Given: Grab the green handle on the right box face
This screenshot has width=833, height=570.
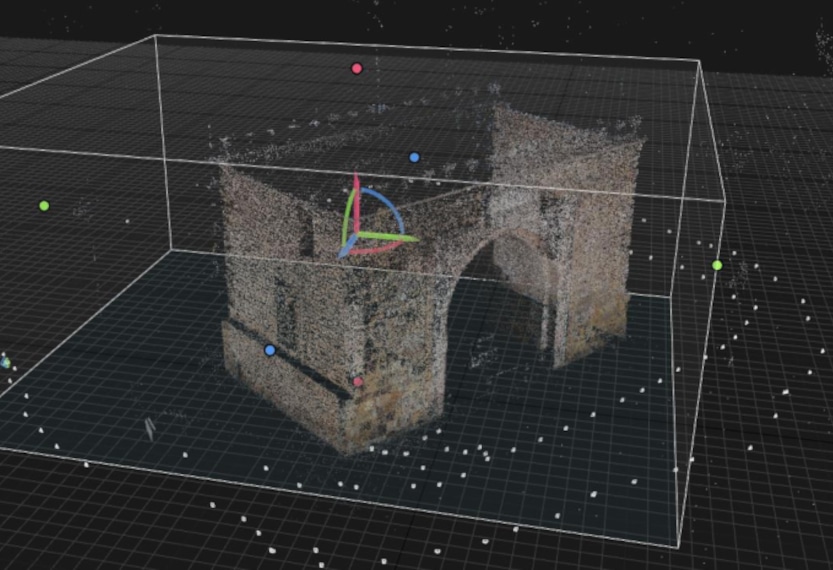Looking at the screenshot, I should click(717, 265).
